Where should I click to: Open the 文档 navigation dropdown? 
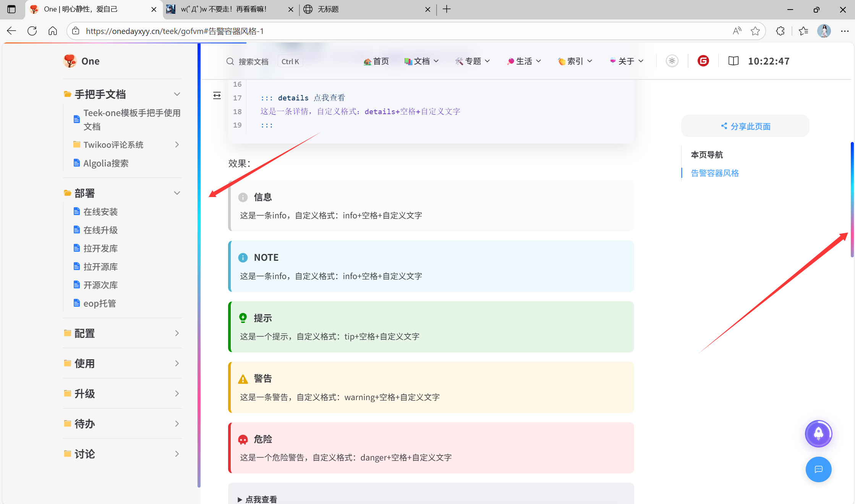coord(422,61)
